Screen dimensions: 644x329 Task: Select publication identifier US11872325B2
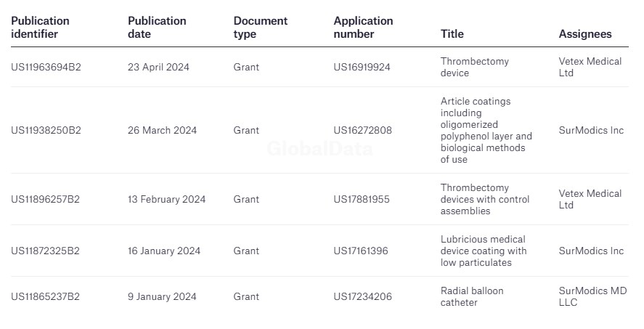coord(46,251)
